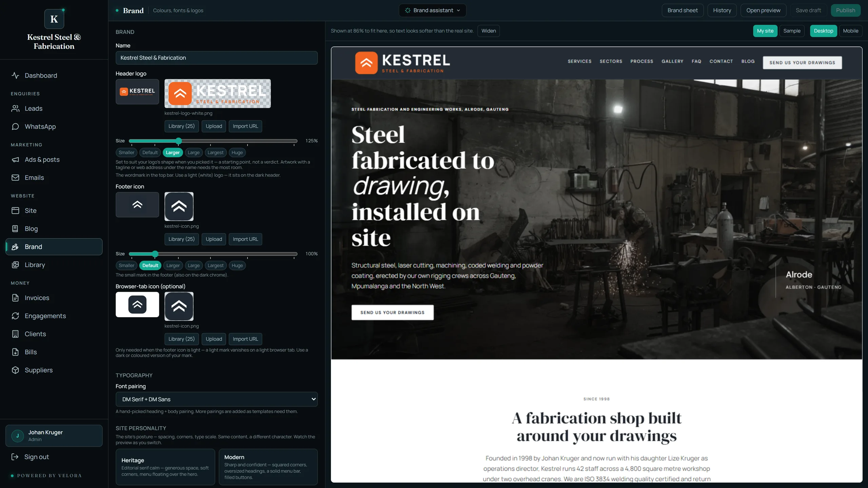Viewport: 868px width, 488px height.
Task: Open Dashboard via its pulse icon
Action: [x=15, y=75]
